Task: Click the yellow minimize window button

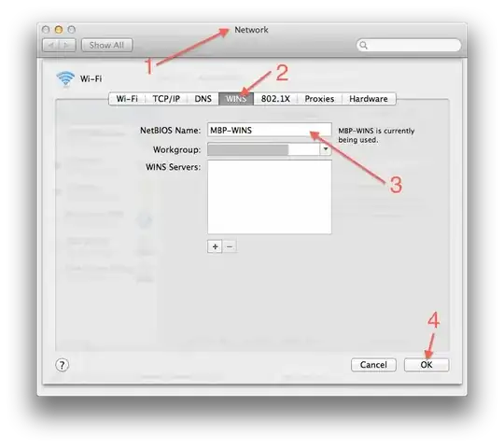Action: (x=59, y=30)
